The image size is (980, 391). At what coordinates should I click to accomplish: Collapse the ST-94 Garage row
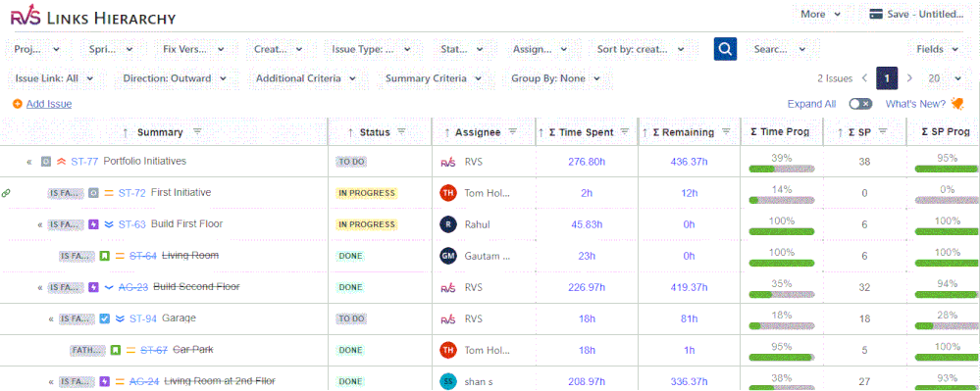pos(51,319)
